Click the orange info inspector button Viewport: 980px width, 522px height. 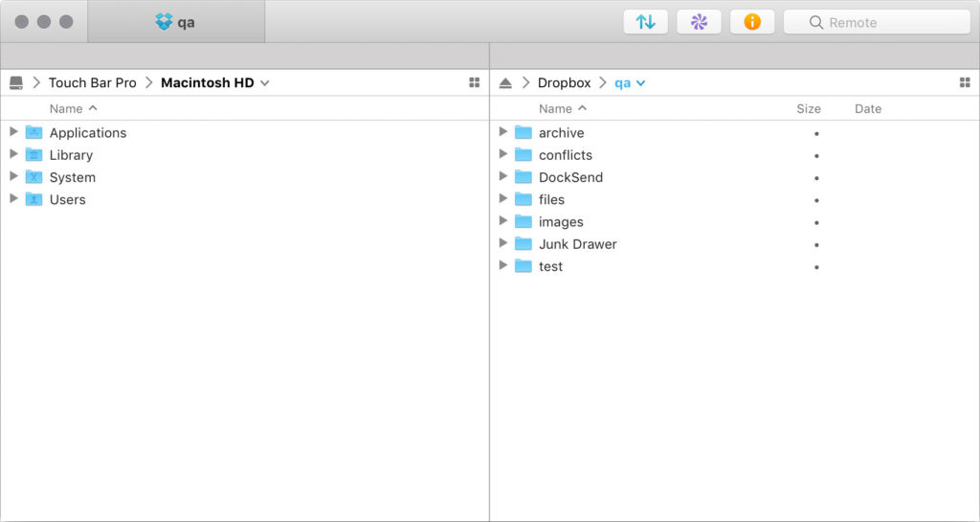[752, 22]
